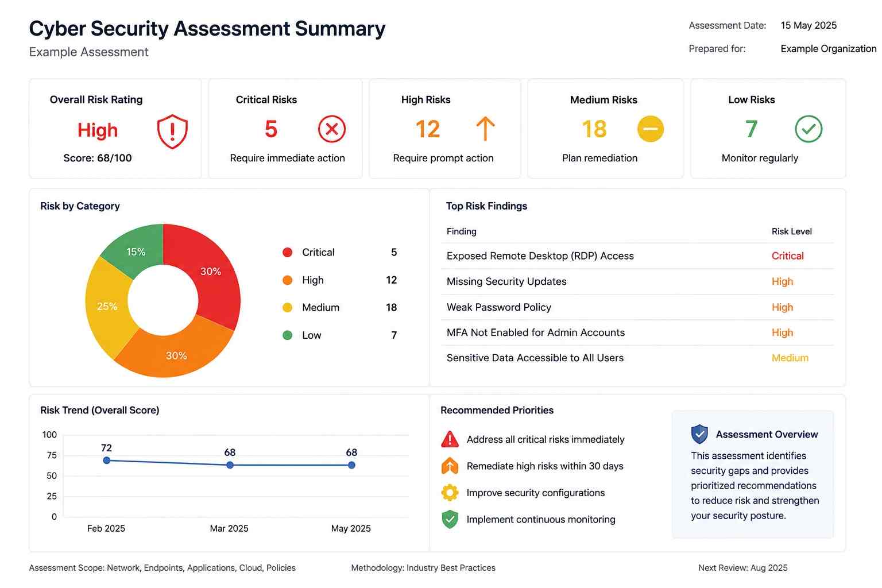Select Sensitive Data Accessible to All Users
This screenshot has height=588, width=882.
535,358
